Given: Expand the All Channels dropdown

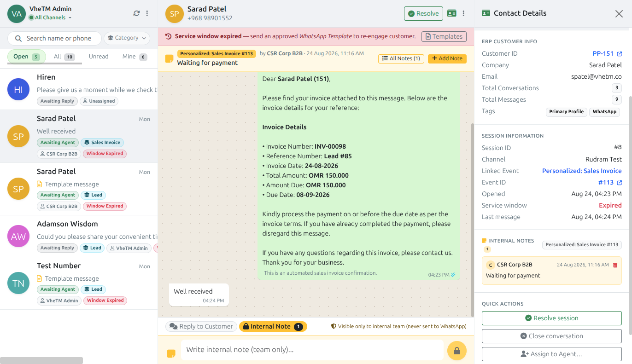Looking at the screenshot, I should click(x=50, y=17).
